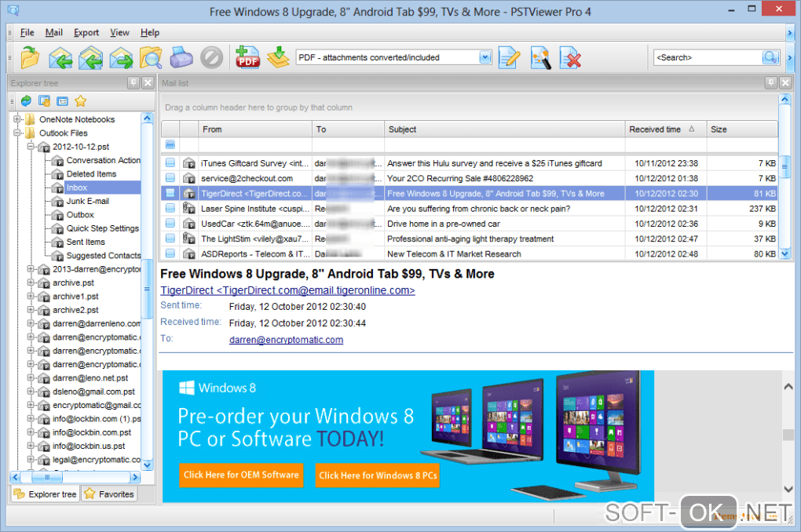Open the Help menu
Screen dimensions: 801x532
[150, 32]
